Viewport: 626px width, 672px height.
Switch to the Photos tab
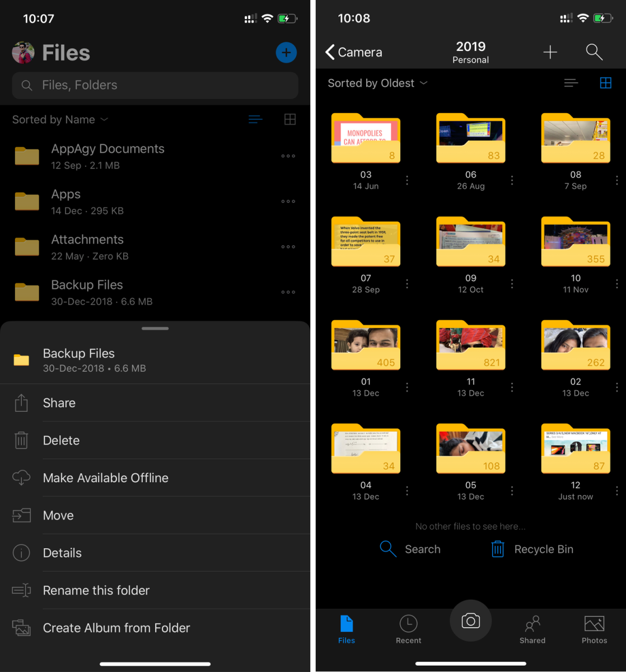(x=595, y=629)
